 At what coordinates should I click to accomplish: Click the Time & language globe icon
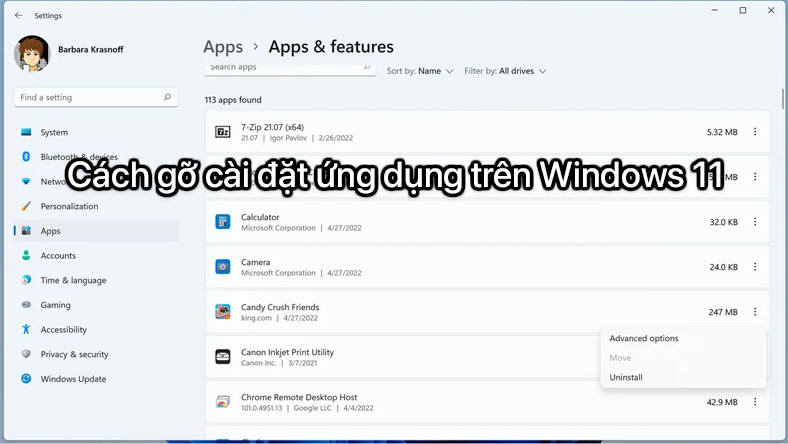[x=26, y=280]
